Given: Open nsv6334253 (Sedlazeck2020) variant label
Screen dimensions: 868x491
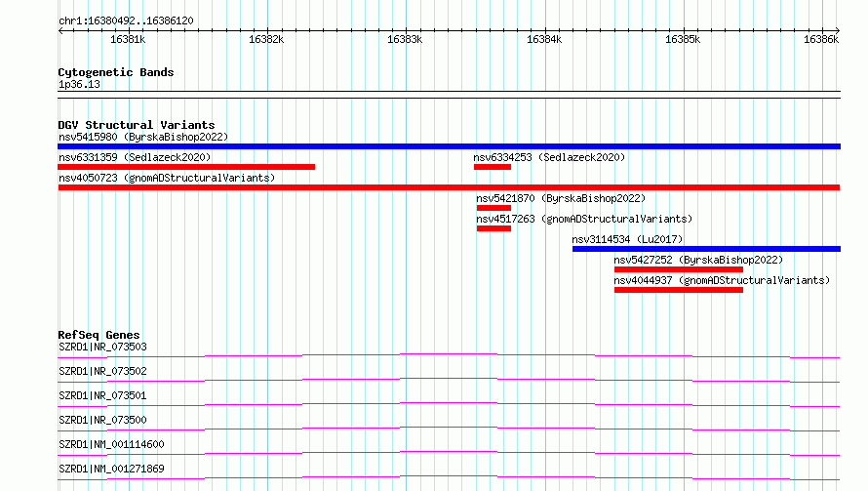Looking at the screenshot, I should point(549,157).
